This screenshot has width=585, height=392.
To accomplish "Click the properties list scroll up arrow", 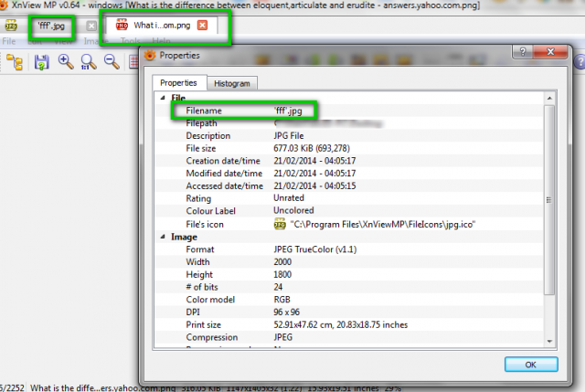I will [549, 98].
